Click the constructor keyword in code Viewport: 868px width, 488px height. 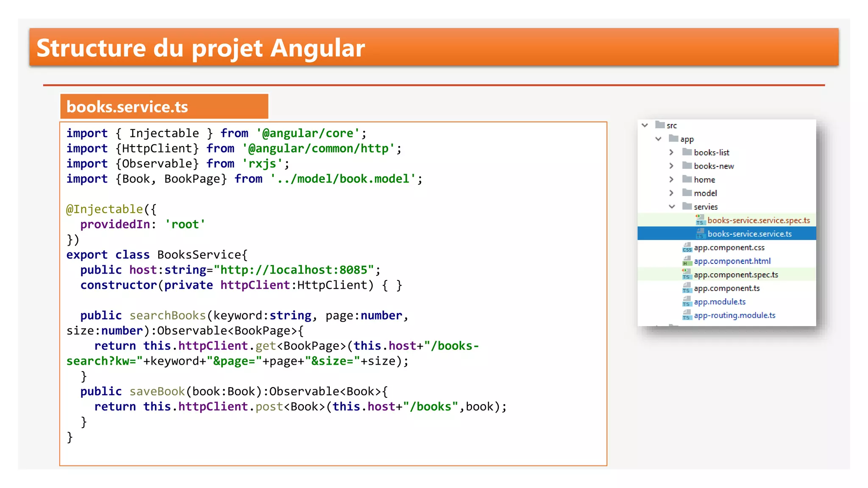119,286
